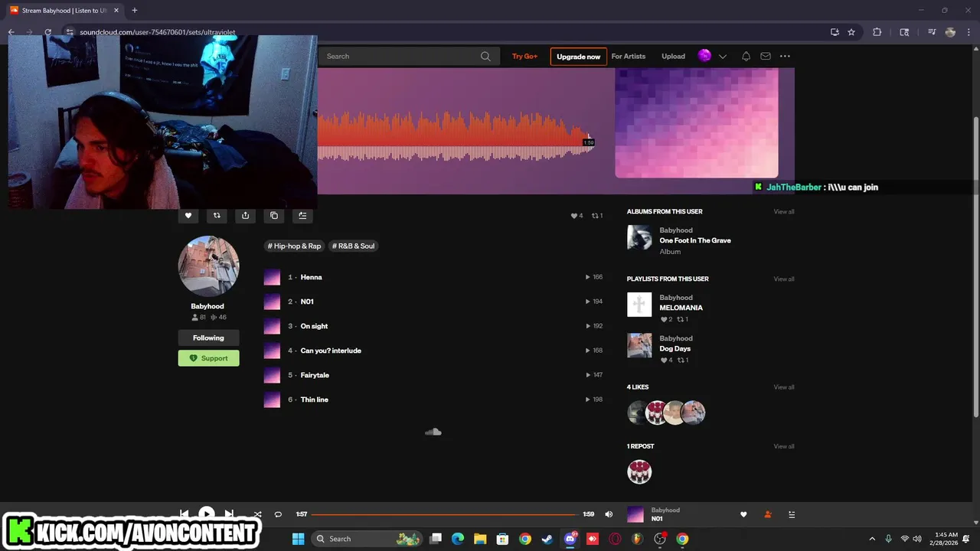Click the orange waveform to seek
The width and height of the screenshot is (980, 551).
[x=456, y=136]
